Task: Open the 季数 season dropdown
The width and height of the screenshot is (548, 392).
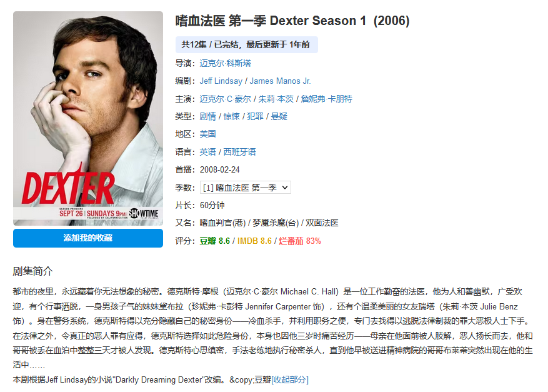Action: click(x=246, y=188)
